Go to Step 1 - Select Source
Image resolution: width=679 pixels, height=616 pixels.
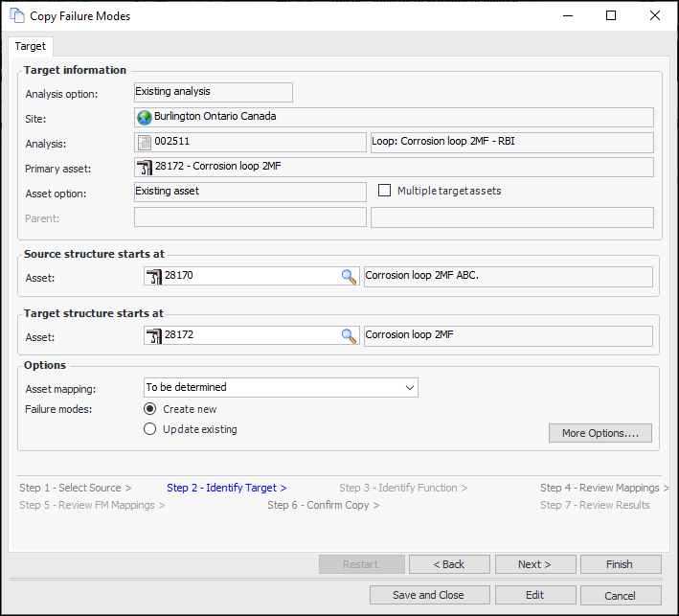pos(75,488)
